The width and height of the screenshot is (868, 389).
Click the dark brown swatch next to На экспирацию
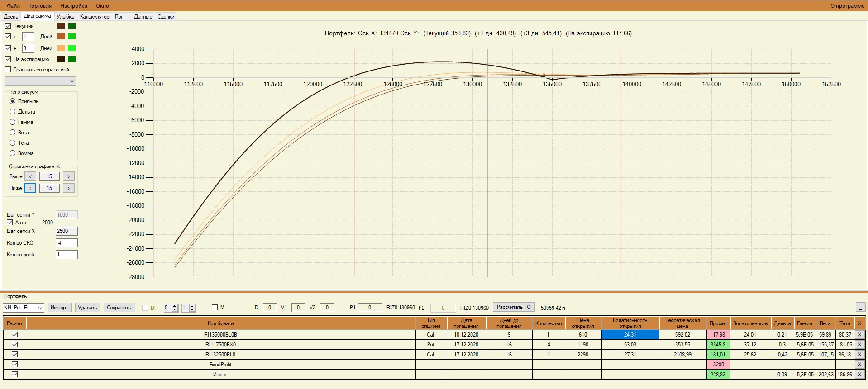pos(61,59)
